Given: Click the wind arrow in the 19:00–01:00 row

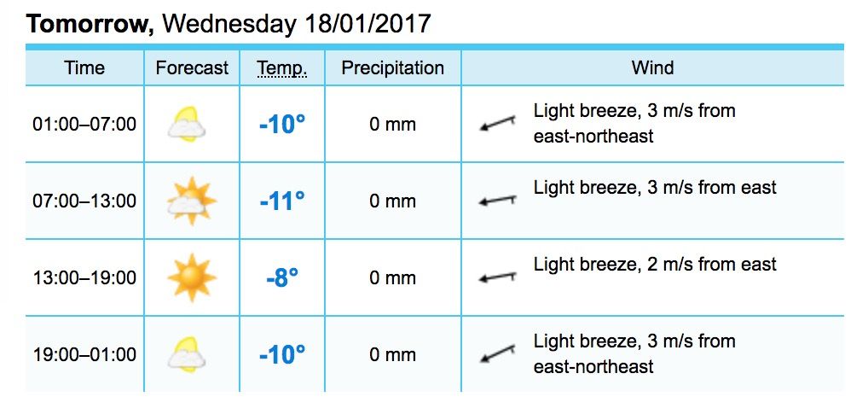Looking at the screenshot, I should point(497,353).
